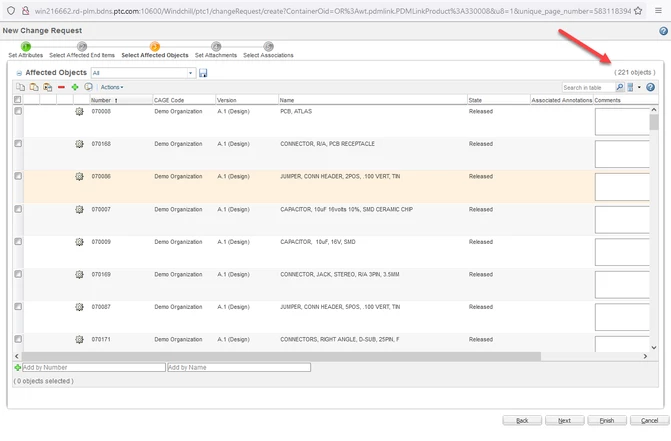Check the row for 070008 PCB, ATLAS
This screenshot has height=441, width=671.
tap(18, 111)
